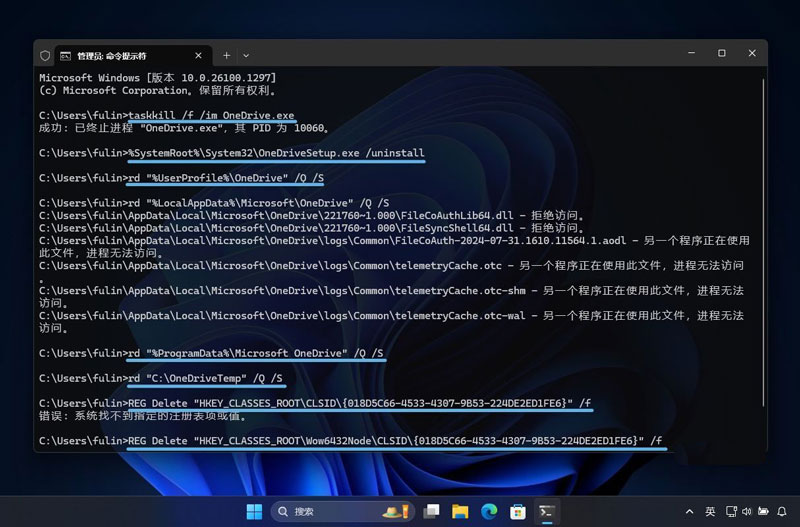This screenshot has width=800, height=527.
Task: Open Task View from the taskbar
Action: (431, 511)
